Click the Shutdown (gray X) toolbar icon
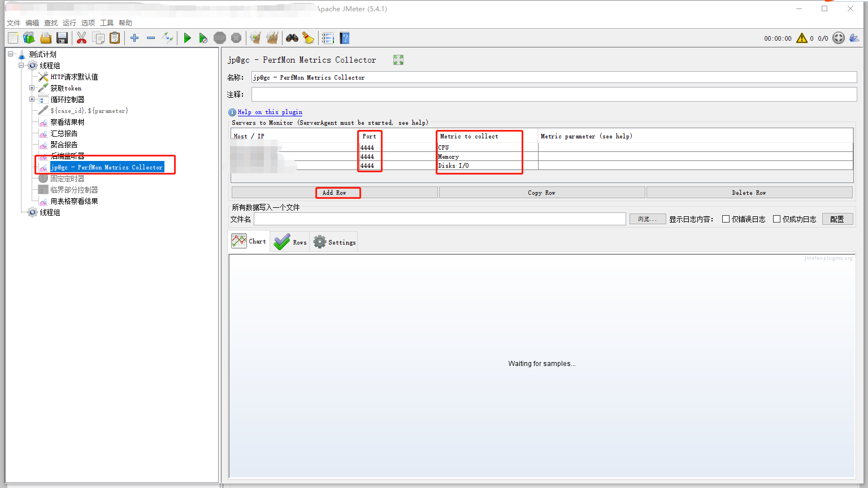 (x=236, y=38)
